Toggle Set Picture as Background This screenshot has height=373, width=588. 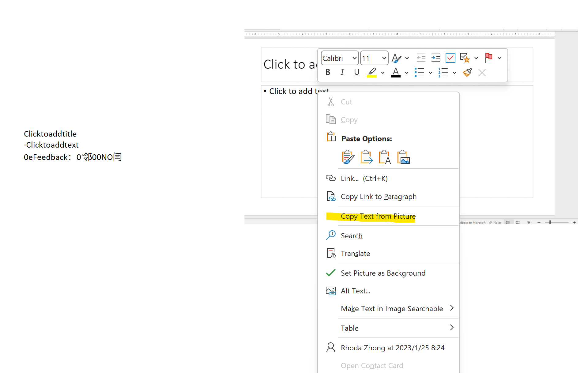[x=388, y=273]
